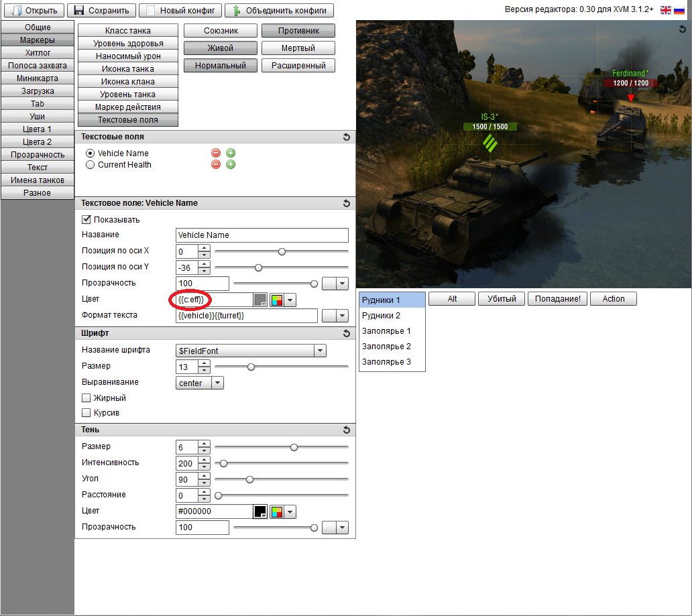
Task: Adjust the shadow Интенсивность slider handle
Action: (x=224, y=463)
